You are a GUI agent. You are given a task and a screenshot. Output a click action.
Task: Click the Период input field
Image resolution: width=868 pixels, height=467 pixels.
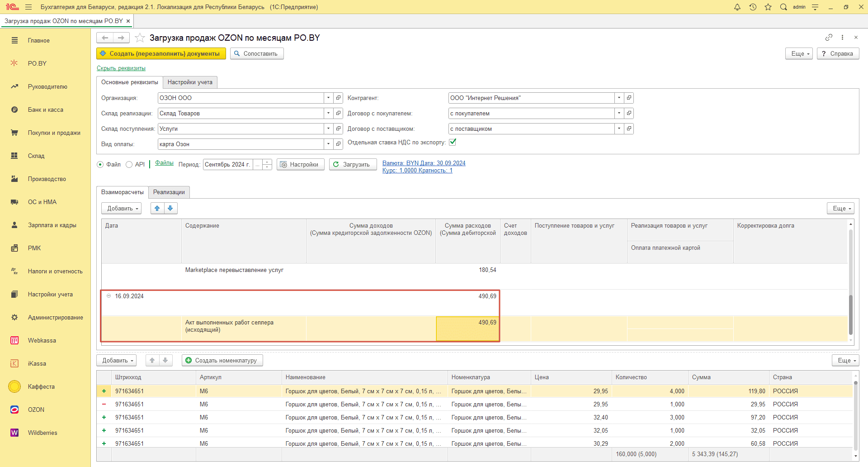(x=228, y=165)
